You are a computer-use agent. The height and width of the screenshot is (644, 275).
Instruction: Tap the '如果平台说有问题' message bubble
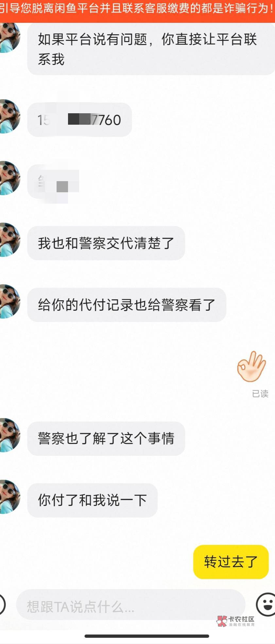click(x=151, y=49)
